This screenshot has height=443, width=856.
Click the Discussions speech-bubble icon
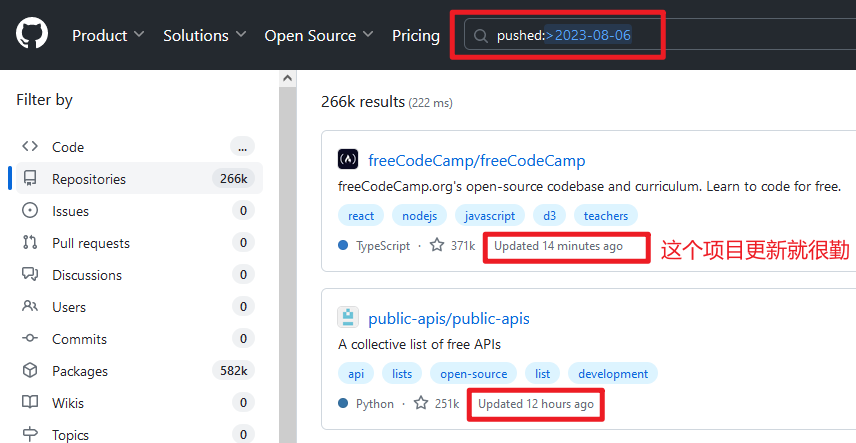click(x=29, y=274)
